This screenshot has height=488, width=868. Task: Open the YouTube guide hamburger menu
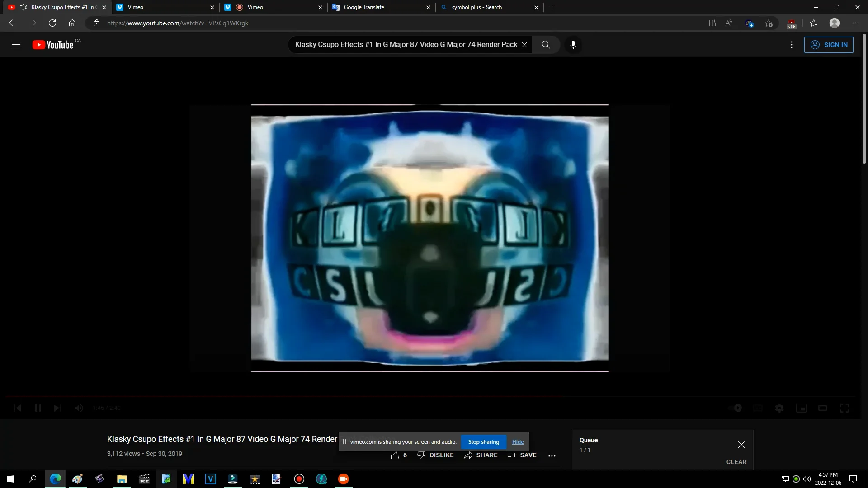point(16,44)
